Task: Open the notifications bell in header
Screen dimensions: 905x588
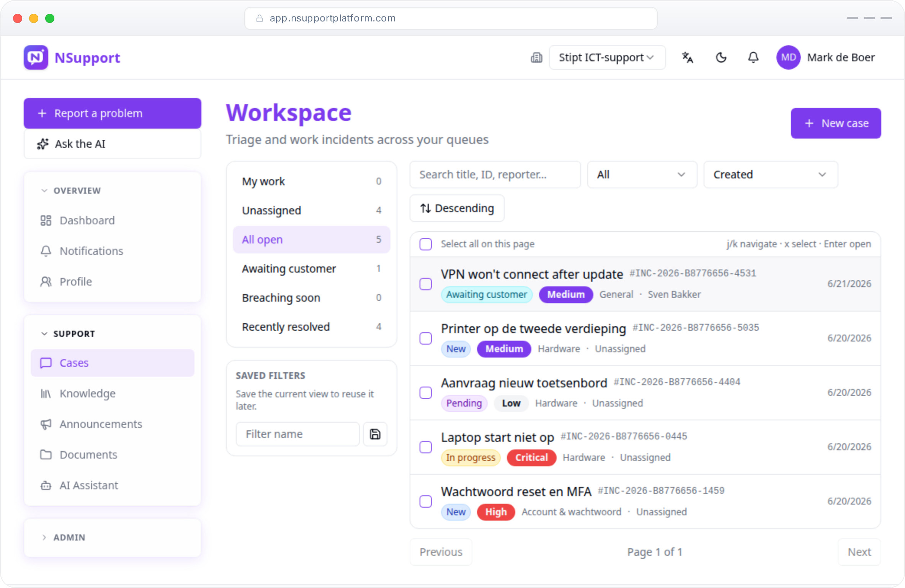Action: [753, 57]
